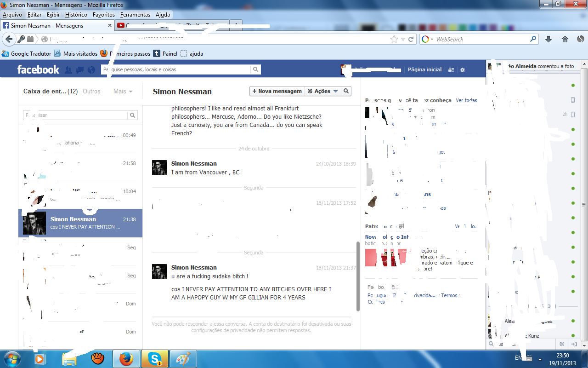Click the Pesquise pessoas, locais e coisas field
Image resolution: width=588 pixels, height=368 pixels.
(x=176, y=70)
